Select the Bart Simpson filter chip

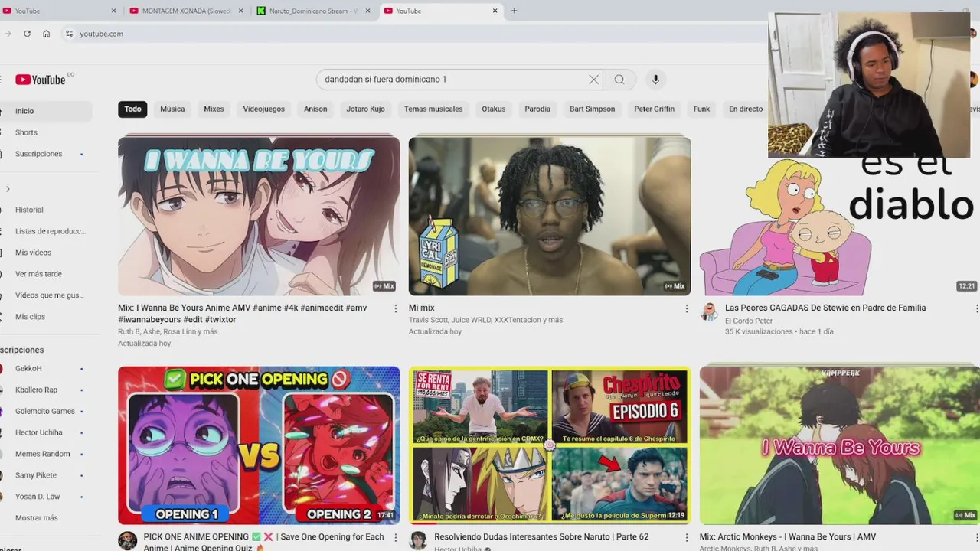pyautogui.click(x=592, y=109)
